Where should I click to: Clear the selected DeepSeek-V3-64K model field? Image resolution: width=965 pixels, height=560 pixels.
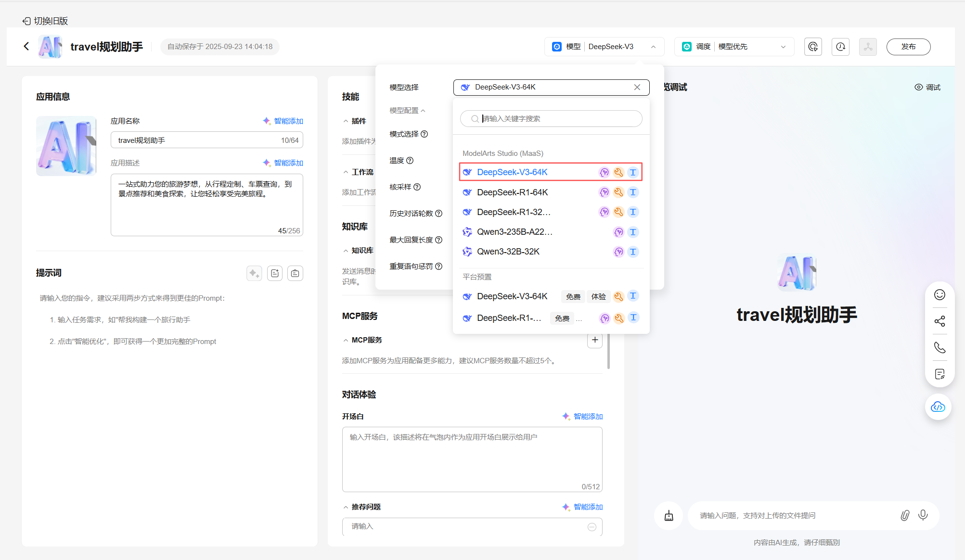click(637, 87)
